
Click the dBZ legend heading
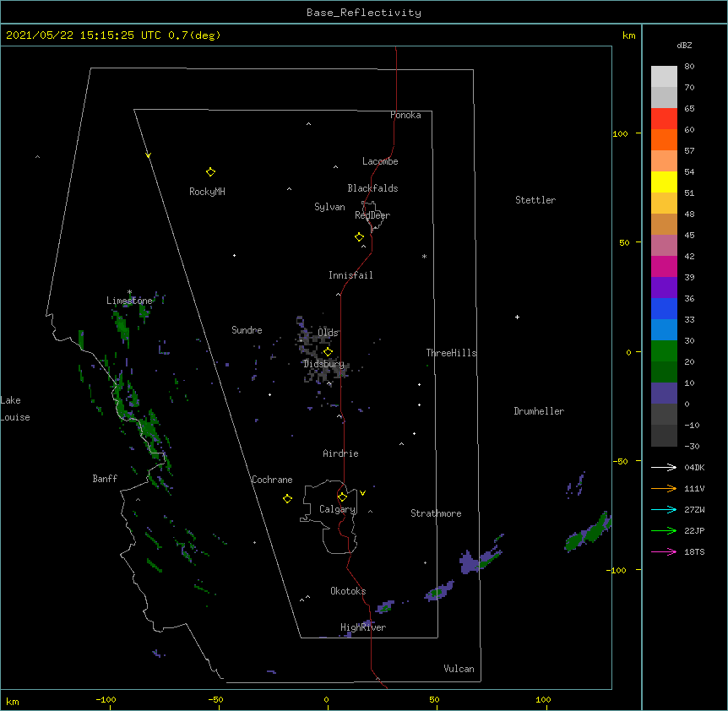[x=684, y=46]
